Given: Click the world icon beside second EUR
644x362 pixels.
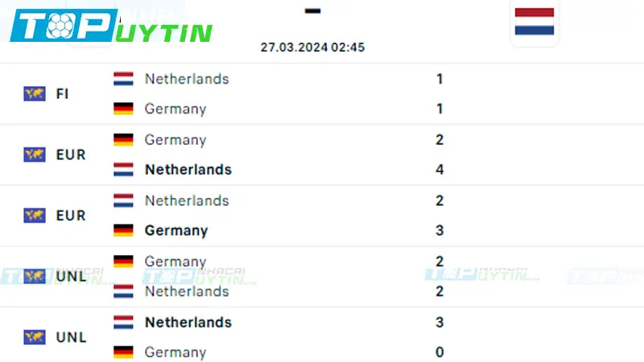Looking at the screenshot, I should [35, 216].
